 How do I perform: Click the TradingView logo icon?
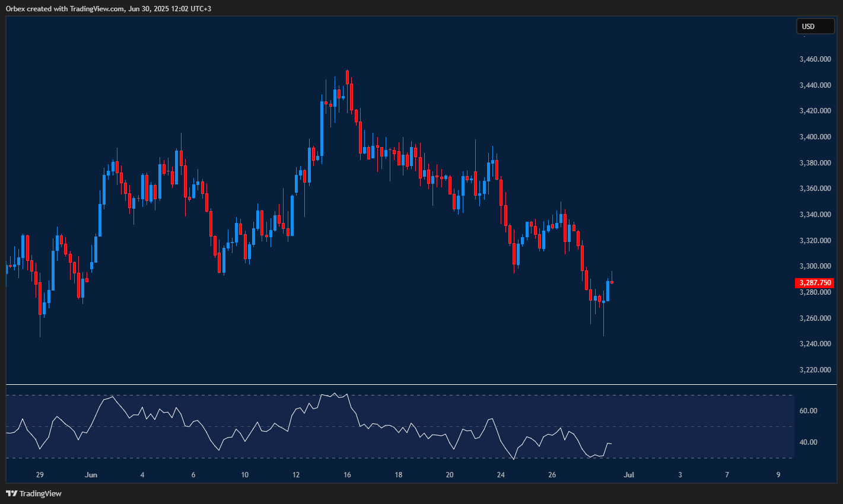point(11,493)
